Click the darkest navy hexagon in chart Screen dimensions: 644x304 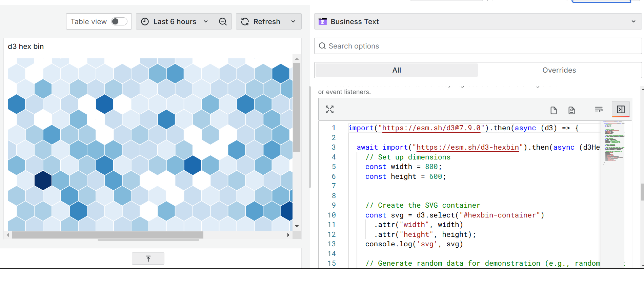pos(43,180)
